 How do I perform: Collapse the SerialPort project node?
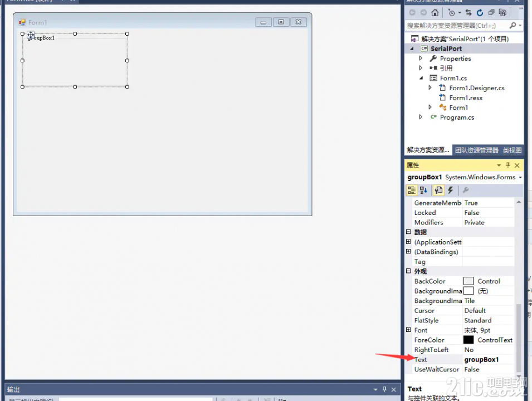pos(412,48)
